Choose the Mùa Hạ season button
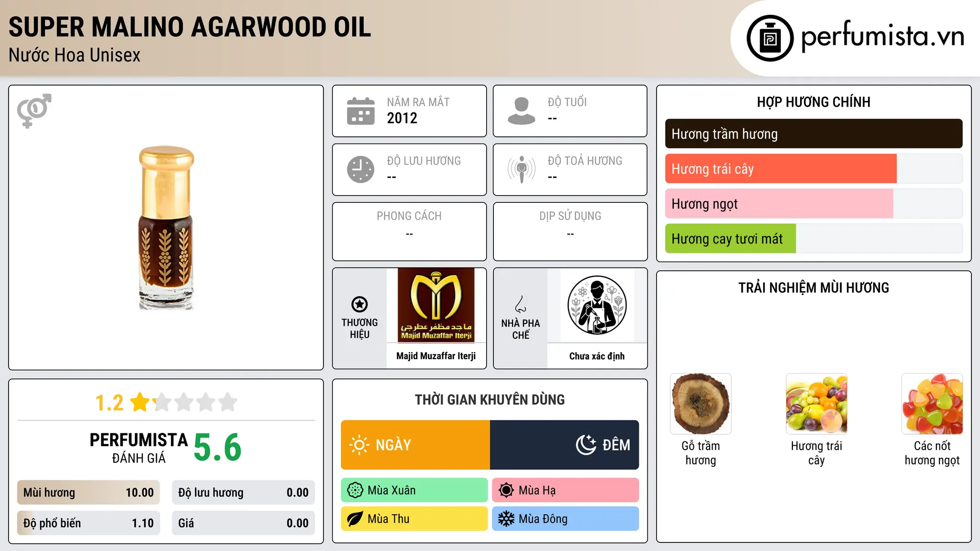This screenshot has width=980, height=551. (x=566, y=490)
